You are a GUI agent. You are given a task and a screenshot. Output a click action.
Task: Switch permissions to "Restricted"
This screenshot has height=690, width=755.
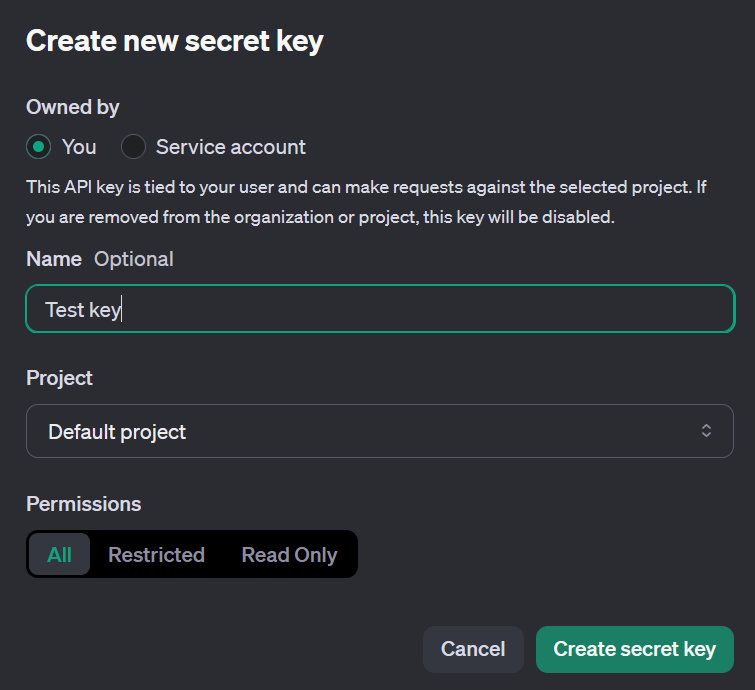[156, 555]
